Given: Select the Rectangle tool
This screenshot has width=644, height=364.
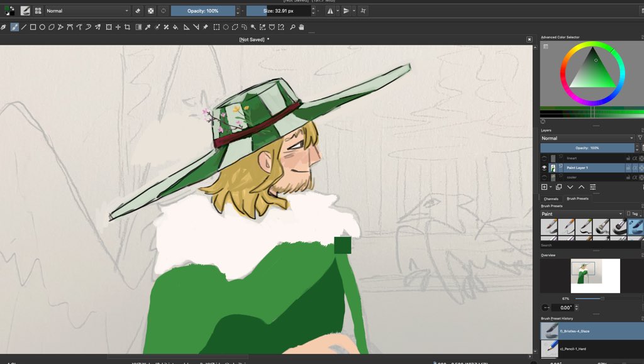Looking at the screenshot, I should click(x=33, y=27).
